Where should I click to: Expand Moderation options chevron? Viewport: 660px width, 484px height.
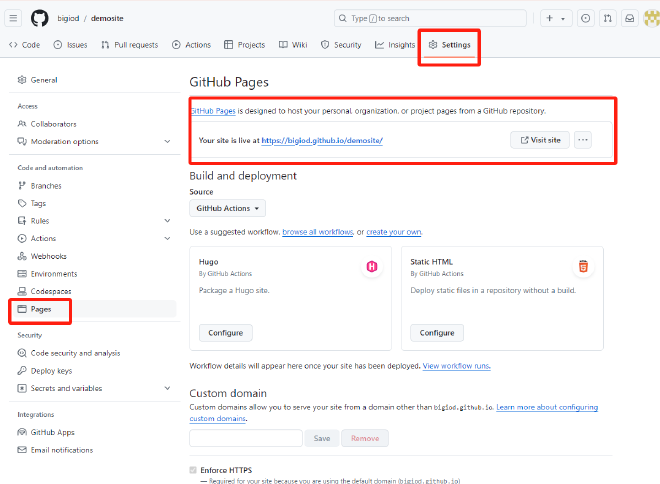pyautogui.click(x=167, y=141)
